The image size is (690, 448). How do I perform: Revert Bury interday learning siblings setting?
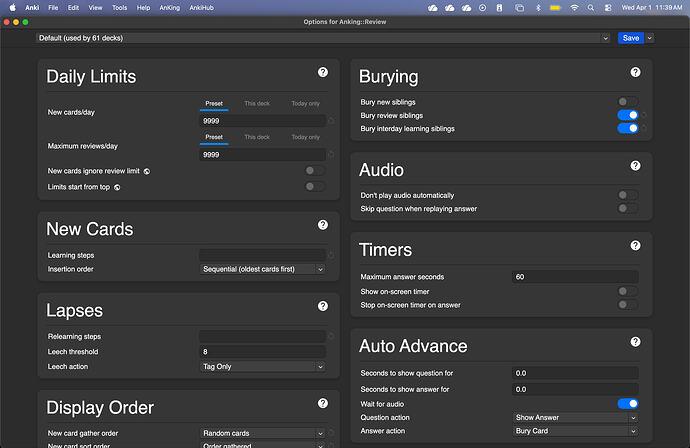pos(644,128)
